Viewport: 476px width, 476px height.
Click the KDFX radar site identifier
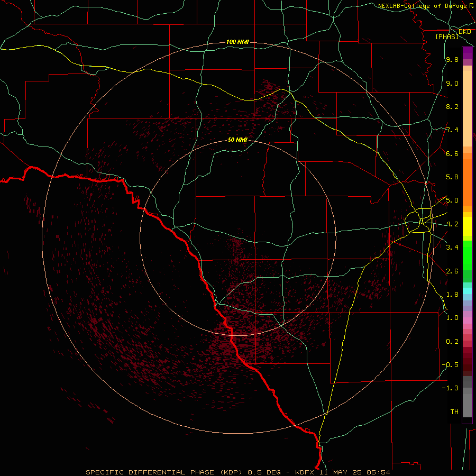tap(305, 472)
